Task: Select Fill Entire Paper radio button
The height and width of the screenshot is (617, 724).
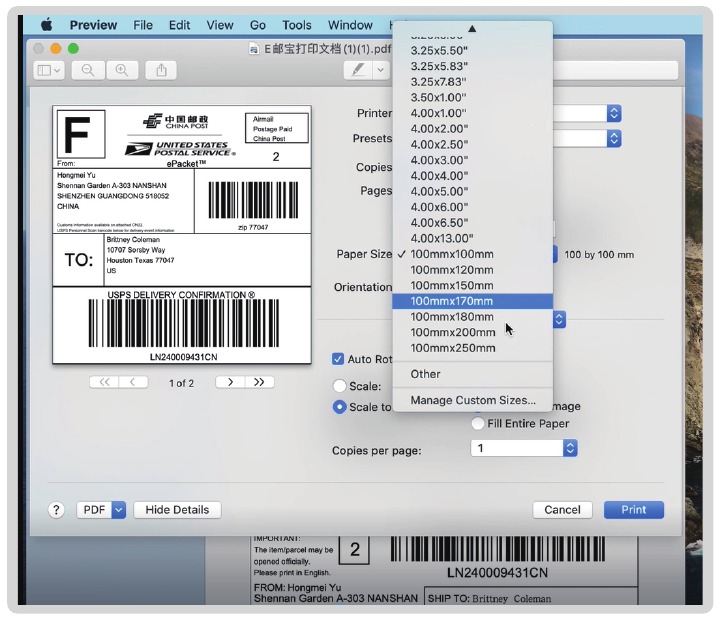Action: pos(478,423)
